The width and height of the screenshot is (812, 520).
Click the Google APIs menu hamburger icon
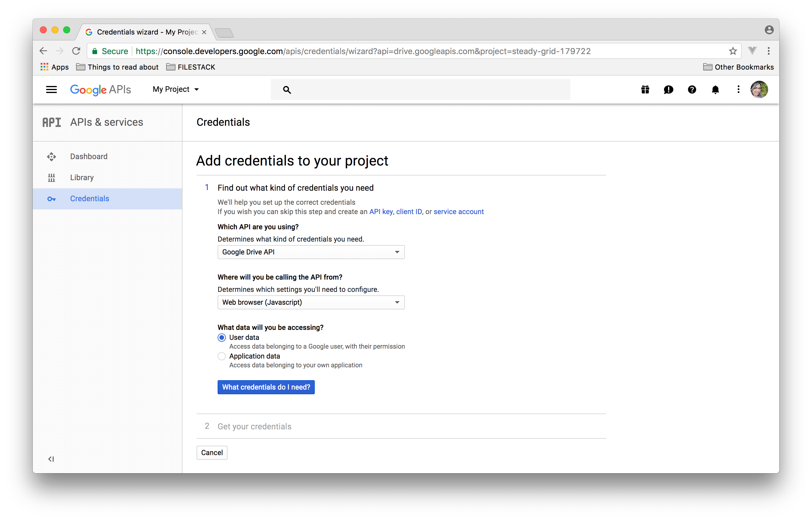tap(51, 89)
